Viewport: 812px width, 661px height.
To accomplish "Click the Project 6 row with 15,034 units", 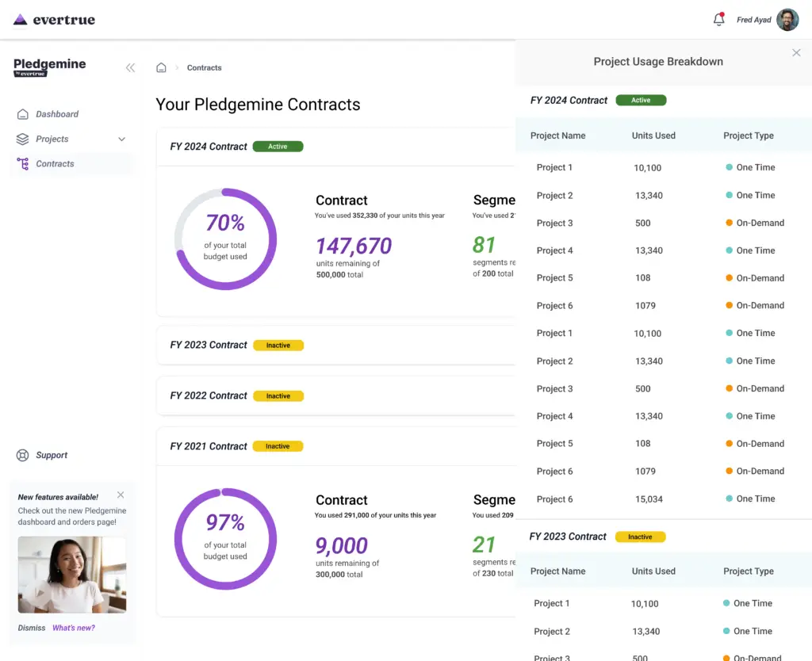I will click(x=664, y=499).
